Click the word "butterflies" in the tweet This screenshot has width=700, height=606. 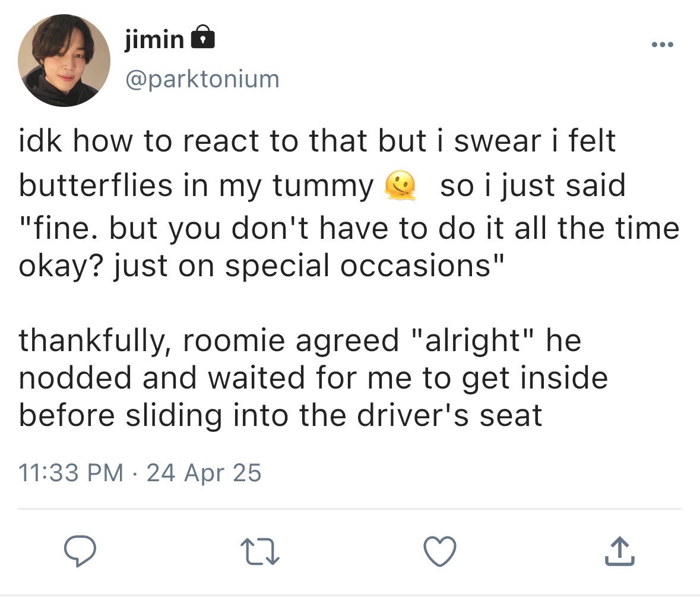[x=96, y=185]
